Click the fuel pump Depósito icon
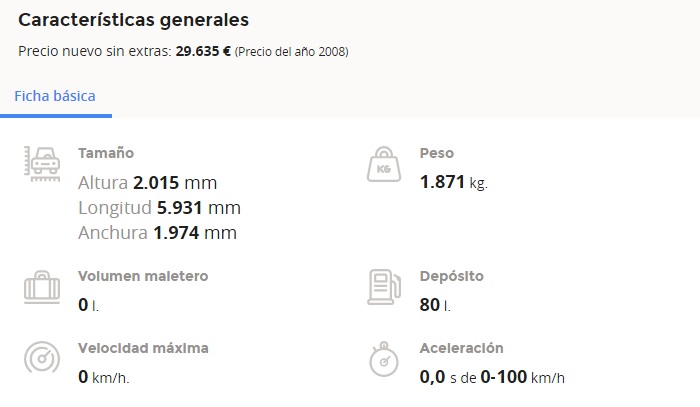The height and width of the screenshot is (407, 700). tap(384, 287)
